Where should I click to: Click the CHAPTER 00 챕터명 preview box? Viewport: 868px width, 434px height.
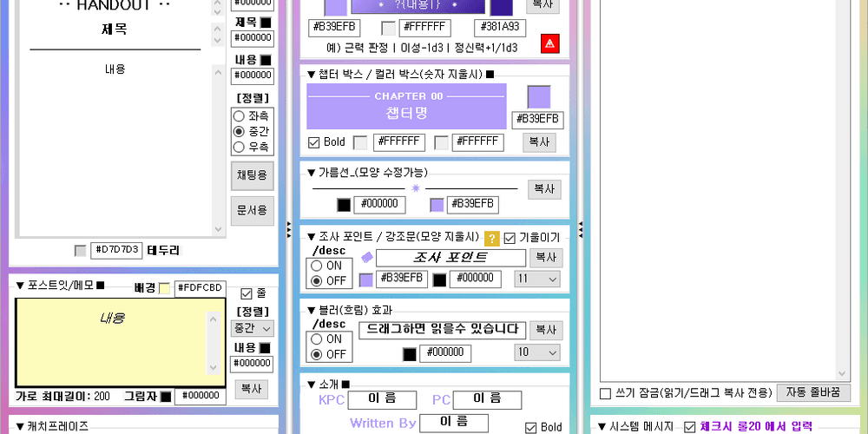(407, 106)
